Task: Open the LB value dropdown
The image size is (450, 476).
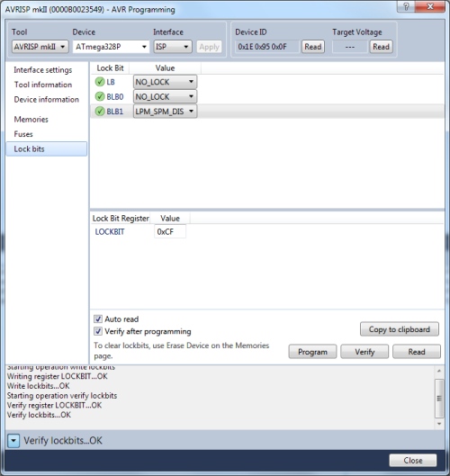Action: coord(165,82)
